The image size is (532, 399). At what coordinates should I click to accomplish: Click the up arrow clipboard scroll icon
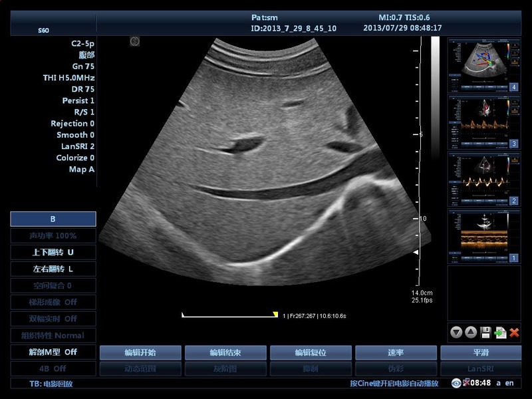[470, 332]
